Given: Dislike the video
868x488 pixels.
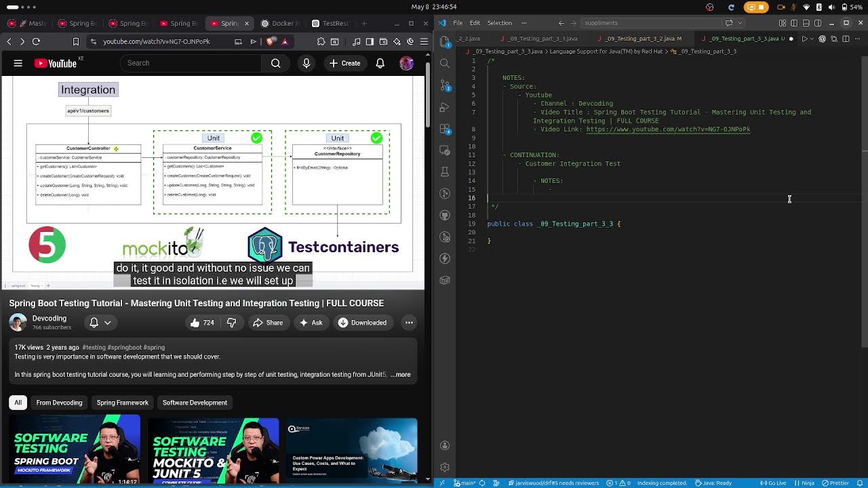Looking at the screenshot, I should pos(231,323).
